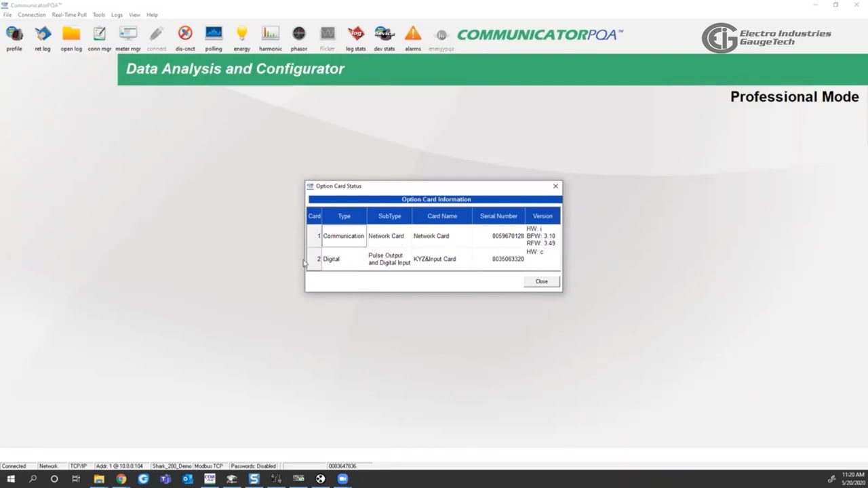Click the Passwords: Disabled status entry
The width and height of the screenshot is (868, 488).
(254, 466)
